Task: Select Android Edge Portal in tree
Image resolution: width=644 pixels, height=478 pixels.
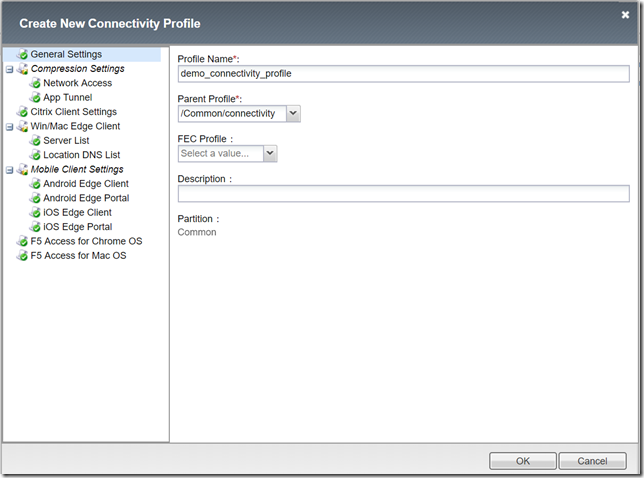Action: [x=86, y=198]
